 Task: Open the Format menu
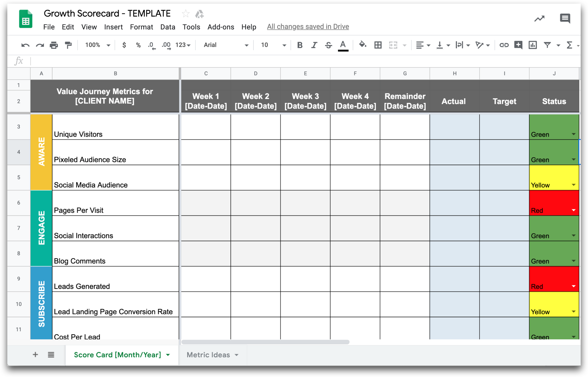pos(141,27)
